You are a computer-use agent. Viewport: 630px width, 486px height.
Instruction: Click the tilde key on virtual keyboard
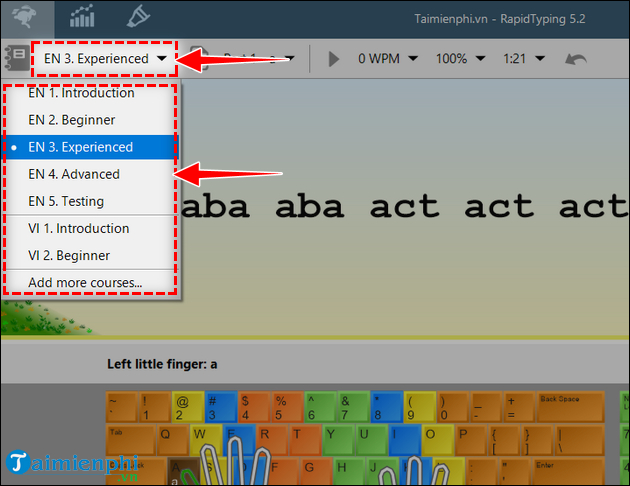click(x=121, y=407)
